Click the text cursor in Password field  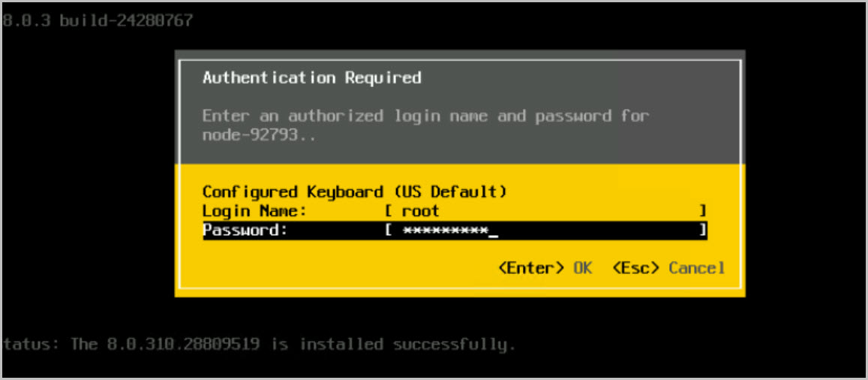coord(493,231)
